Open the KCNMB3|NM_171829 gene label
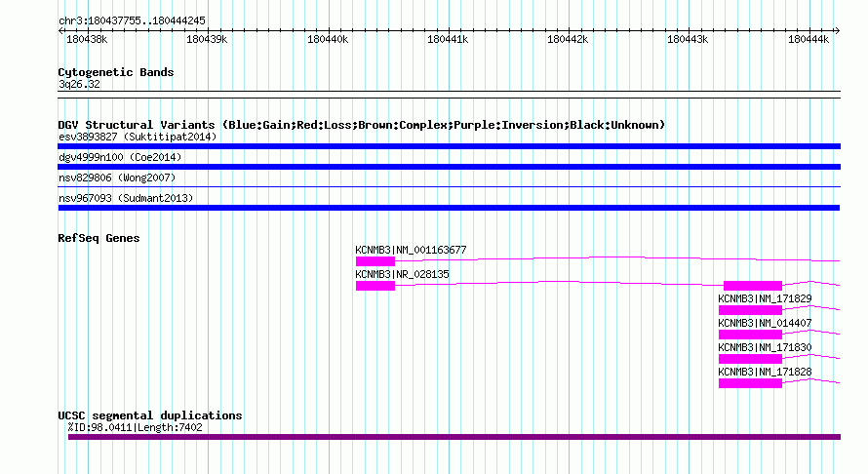 coord(765,299)
